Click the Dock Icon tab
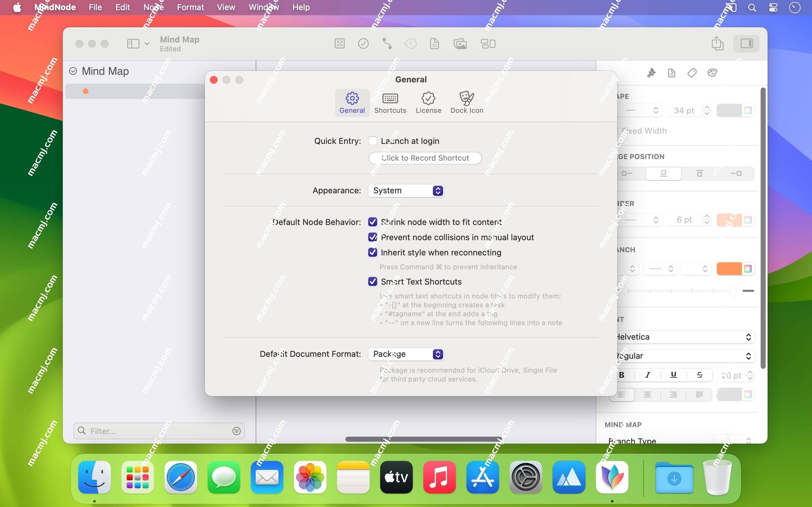812x507 pixels. point(467,102)
